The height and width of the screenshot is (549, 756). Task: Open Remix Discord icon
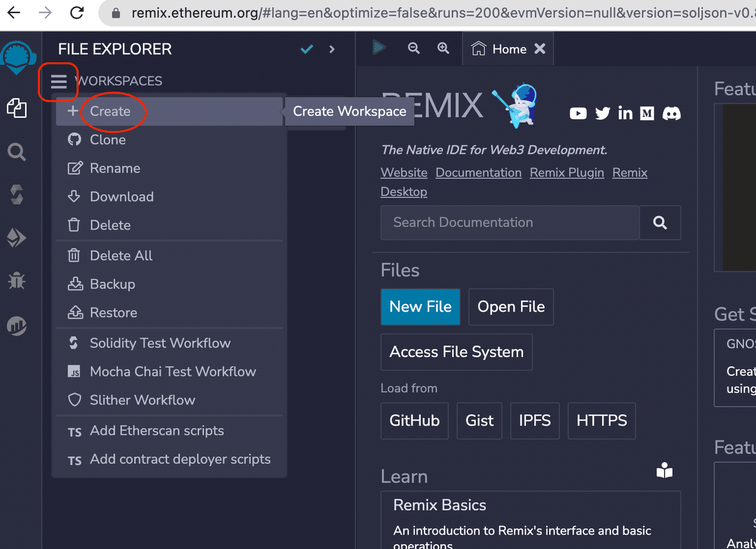coord(672,113)
